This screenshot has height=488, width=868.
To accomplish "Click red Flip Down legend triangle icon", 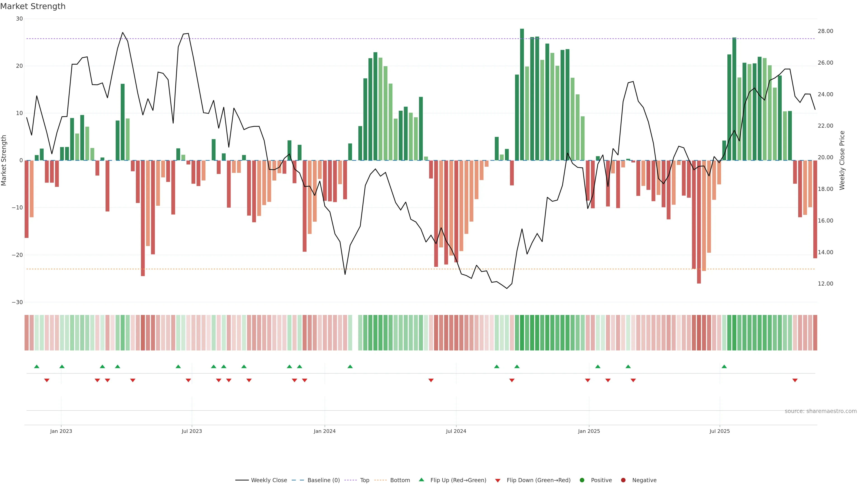I will click(x=498, y=481).
